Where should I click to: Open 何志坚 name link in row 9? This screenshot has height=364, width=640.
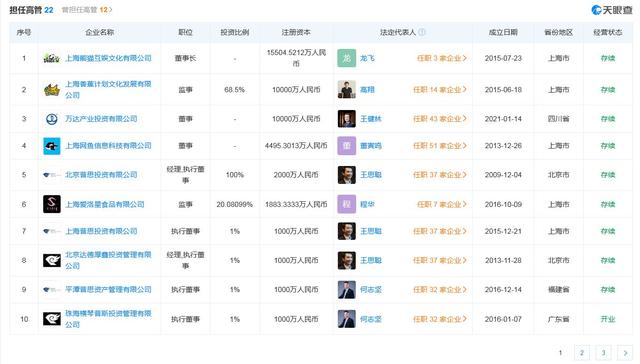point(371,290)
